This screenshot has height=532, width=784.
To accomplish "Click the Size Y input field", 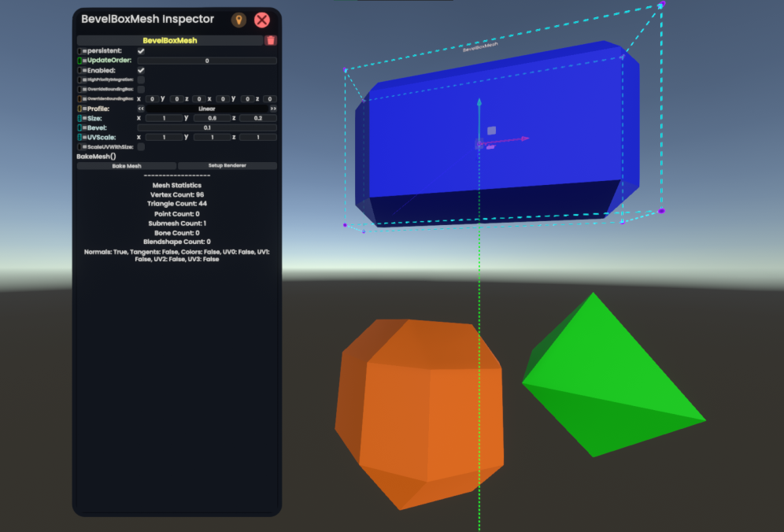I will coord(211,118).
